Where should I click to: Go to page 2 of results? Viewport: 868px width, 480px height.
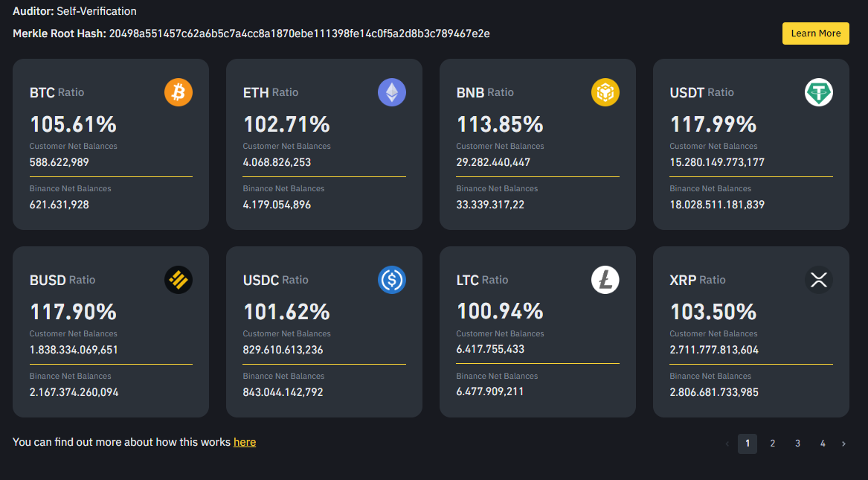point(773,444)
